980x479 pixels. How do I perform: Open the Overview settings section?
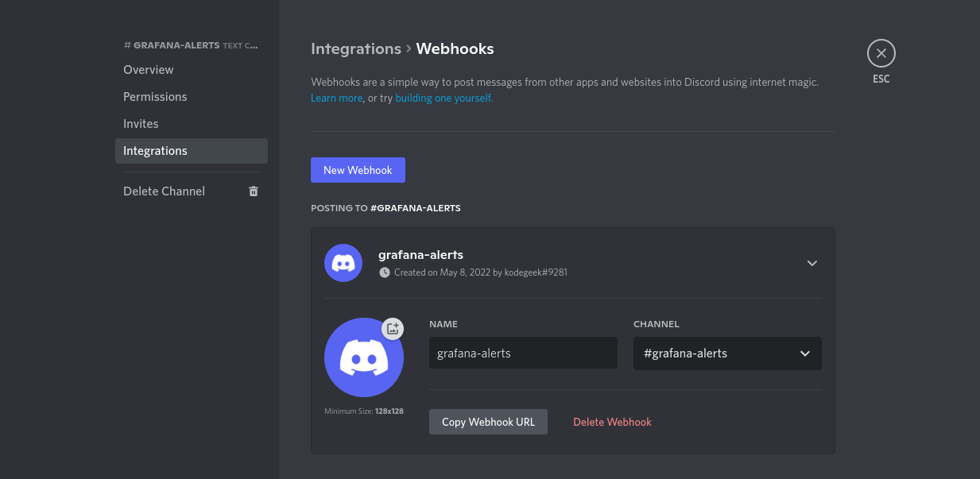point(149,70)
